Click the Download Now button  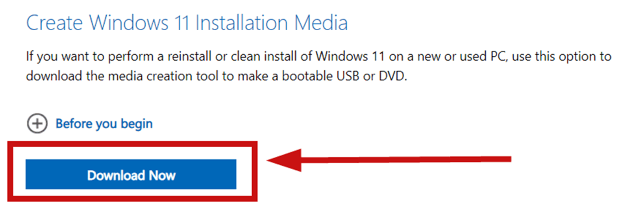131,174
